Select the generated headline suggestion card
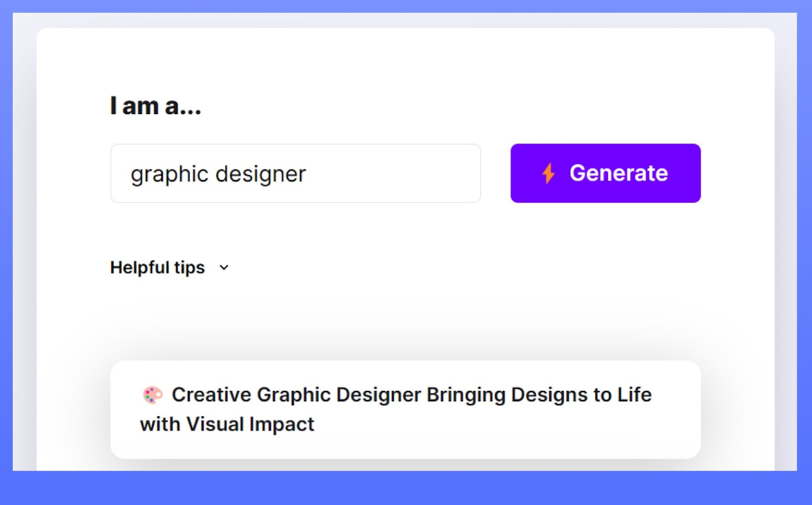 [405, 408]
